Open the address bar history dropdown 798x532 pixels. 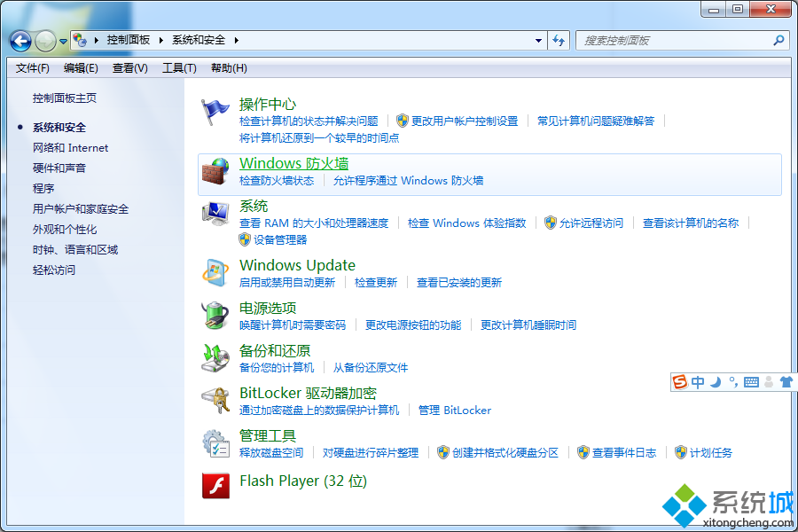tap(538, 40)
